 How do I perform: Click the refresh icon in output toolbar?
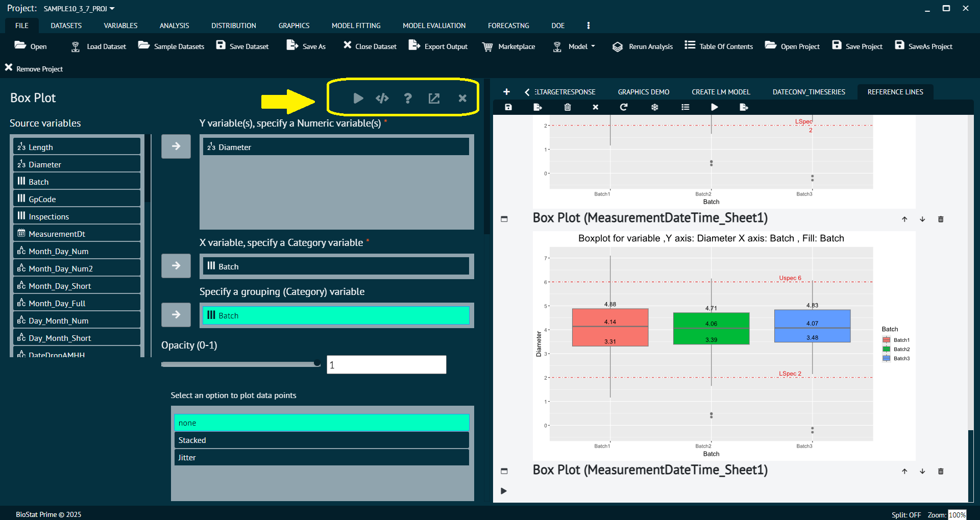point(623,107)
